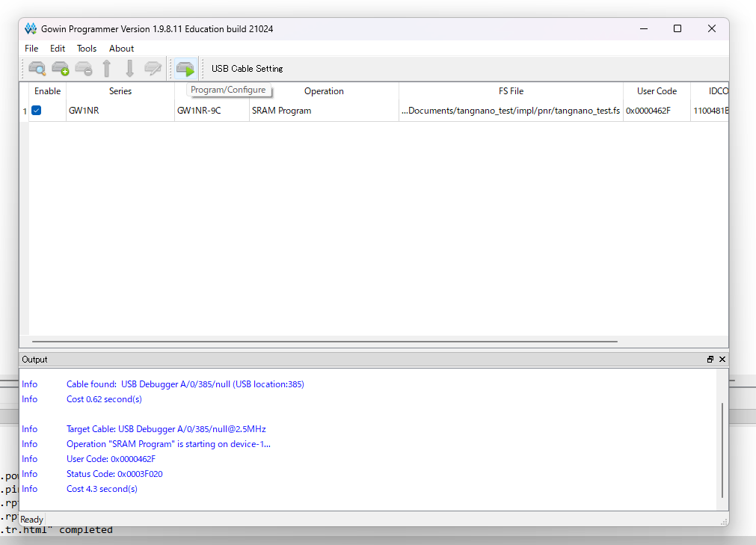Click the Operation SRAM Program starting log line
This screenshot has width=756, height=545.
click(168, 444)
